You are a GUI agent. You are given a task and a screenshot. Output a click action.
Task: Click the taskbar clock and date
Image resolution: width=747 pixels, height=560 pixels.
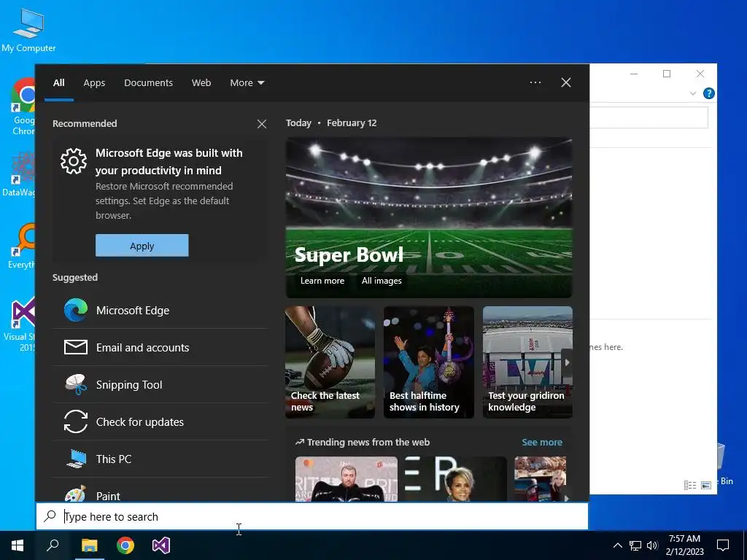pyautogui.click(x=684, y=545)
